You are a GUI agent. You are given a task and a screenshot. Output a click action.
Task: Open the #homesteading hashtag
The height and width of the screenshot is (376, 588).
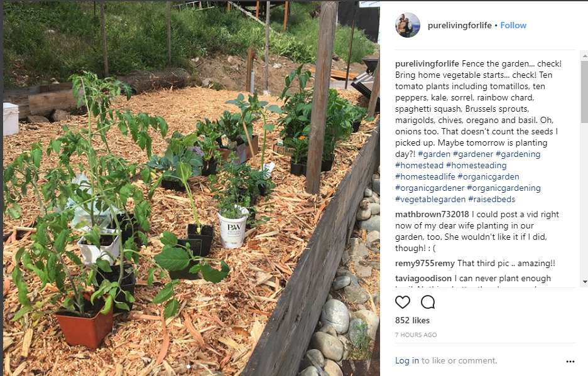(x=476, y=165)
